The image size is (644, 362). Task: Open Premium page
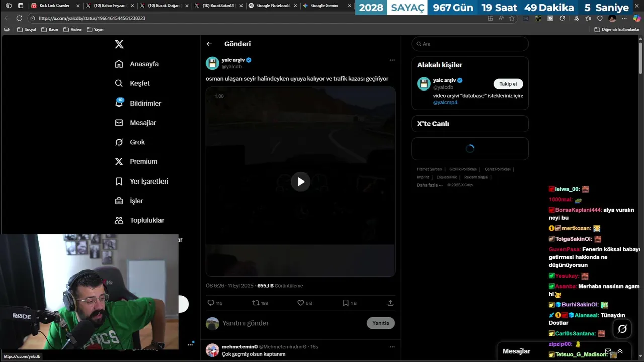click(136, 161)
